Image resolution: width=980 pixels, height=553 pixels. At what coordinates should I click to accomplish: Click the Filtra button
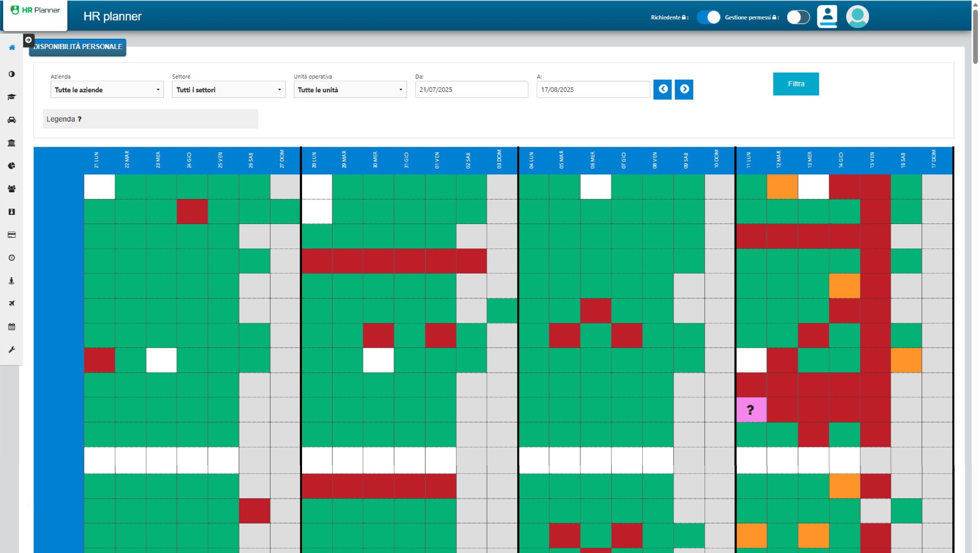(x=796, y=84)
